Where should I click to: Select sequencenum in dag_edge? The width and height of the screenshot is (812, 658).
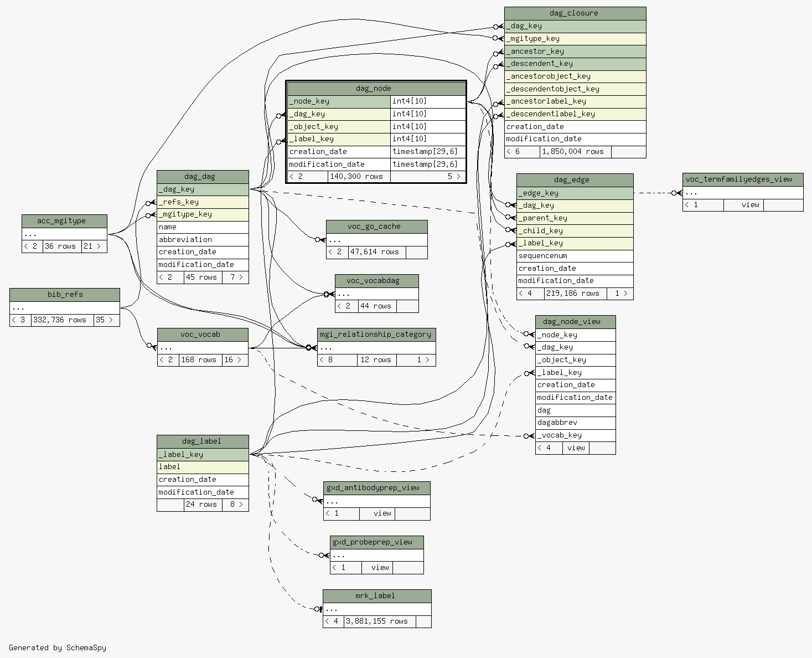point(575,256)
